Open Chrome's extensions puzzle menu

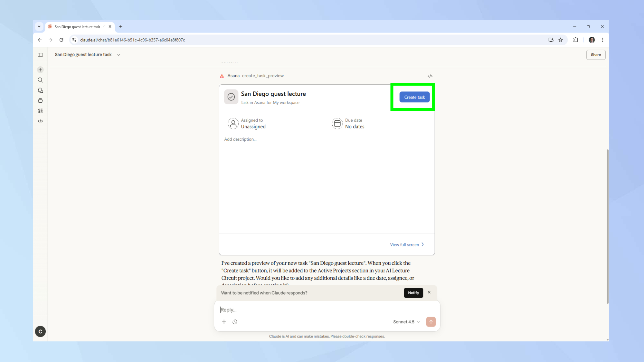[576, 40]
